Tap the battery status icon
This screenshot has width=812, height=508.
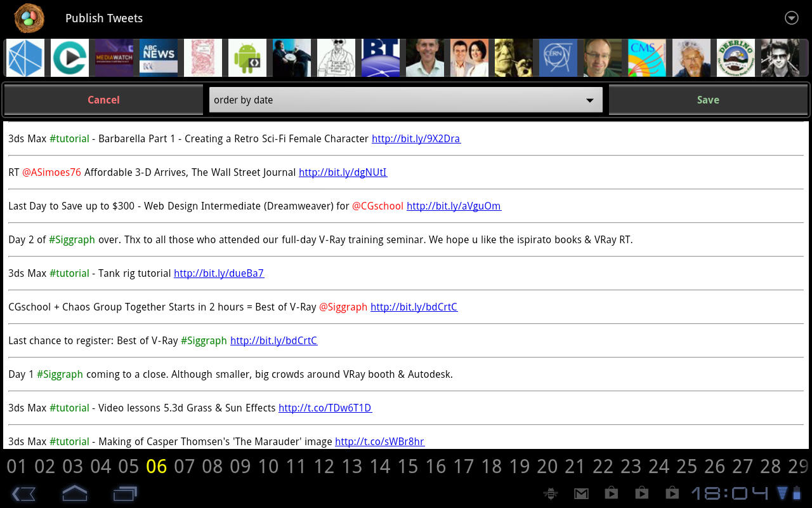pyautogui.click(x=797, y=493)
